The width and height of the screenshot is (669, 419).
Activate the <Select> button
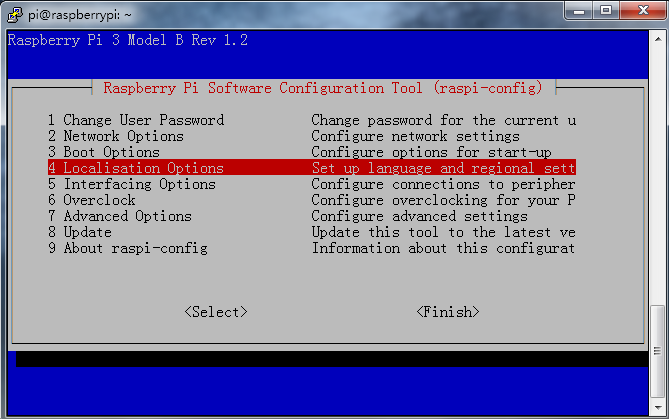(x=216, y=312)
